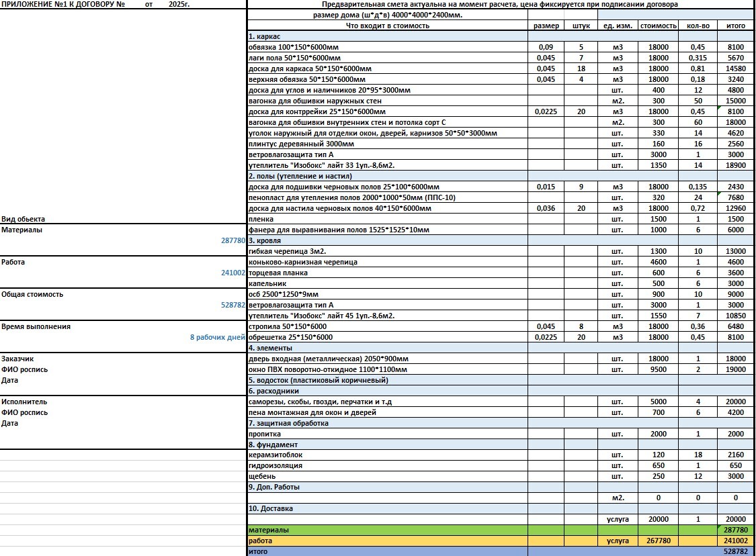Screen dimensions: 756x556
Task: Select the house size cell "4000*4000*2400мм"
Action: (x=388, y=15)
